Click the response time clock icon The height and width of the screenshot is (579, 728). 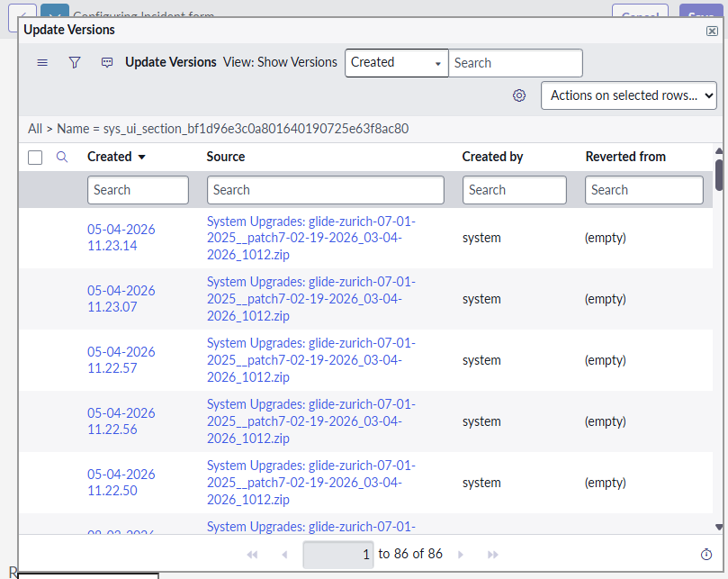[x=706, y=555]
